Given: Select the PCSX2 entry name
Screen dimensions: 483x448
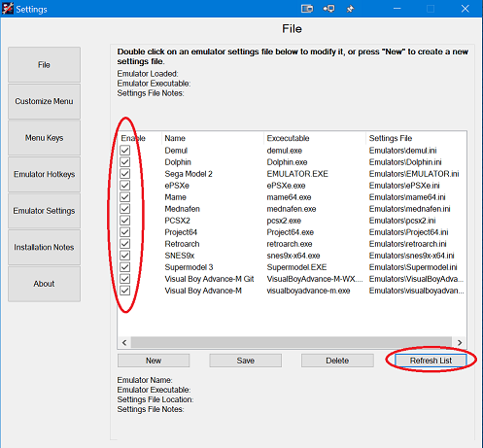Looking at the screenshot, I should (x=177, y=221).
